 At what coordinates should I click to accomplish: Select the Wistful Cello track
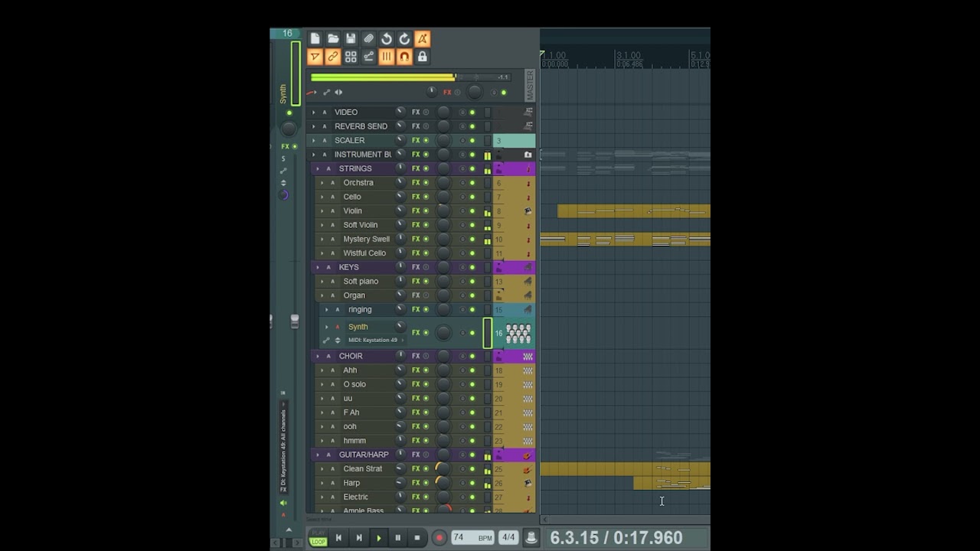[364, 253]
